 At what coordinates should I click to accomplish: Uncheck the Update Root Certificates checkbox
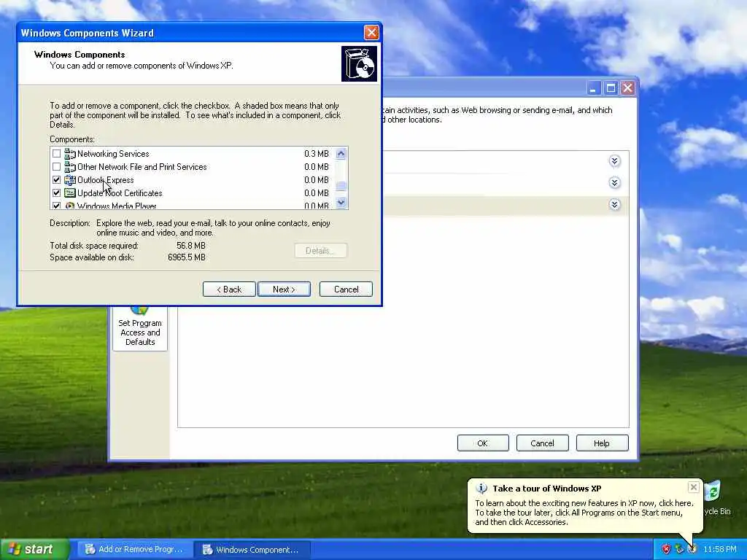(57, 192)
